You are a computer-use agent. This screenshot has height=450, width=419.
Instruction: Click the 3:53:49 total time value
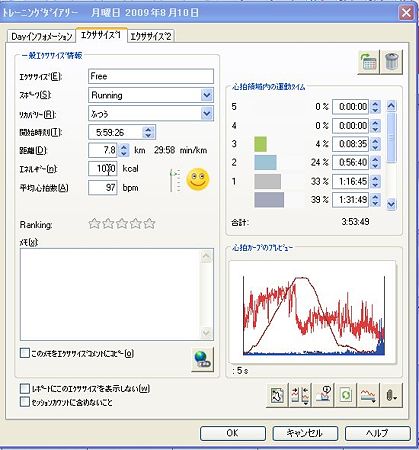click(x=355, y=222)
